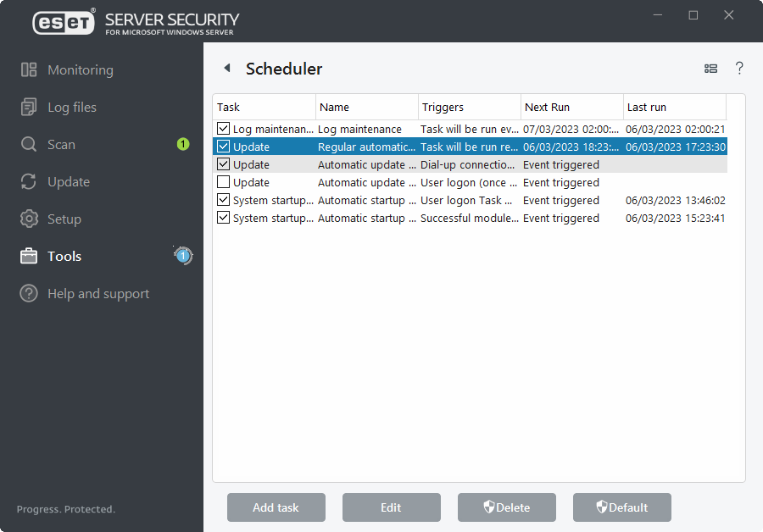This screenshot has width=763, height=532.
Task: Enable the unchecked User logon Update task
Action: coord(224,182)
